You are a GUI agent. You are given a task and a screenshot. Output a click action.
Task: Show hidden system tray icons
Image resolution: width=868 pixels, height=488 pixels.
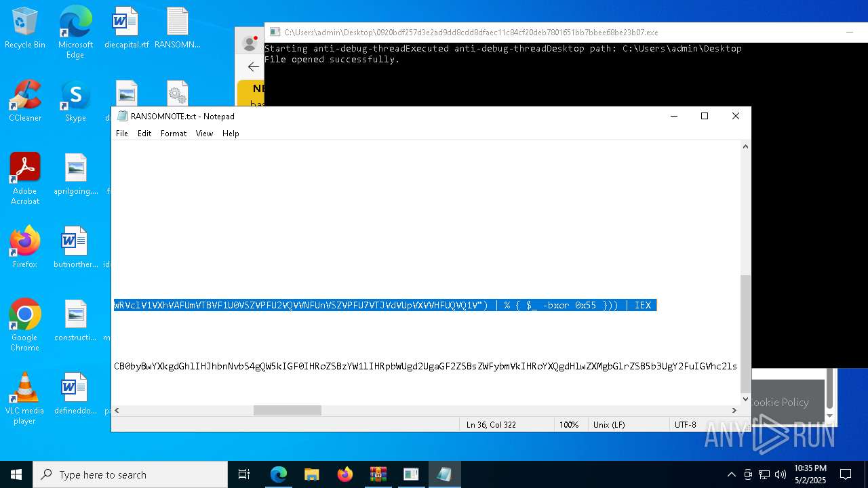(x=731, y=474)
